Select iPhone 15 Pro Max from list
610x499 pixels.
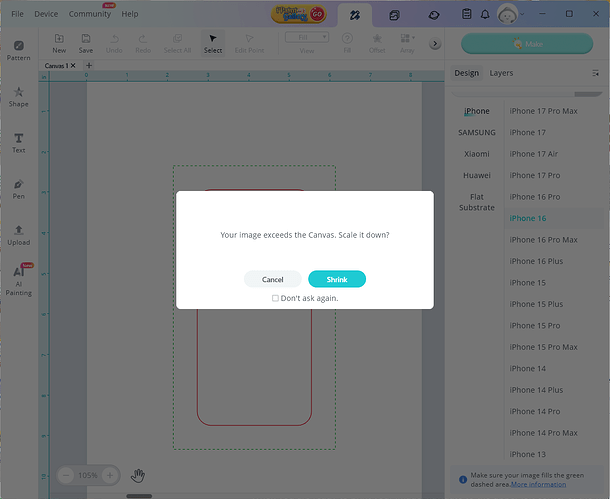click(543, 347)
